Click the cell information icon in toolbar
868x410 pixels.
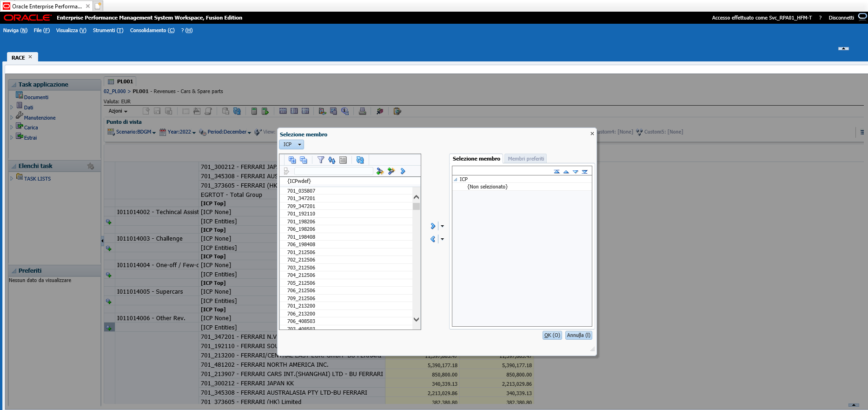click(345, 111)
